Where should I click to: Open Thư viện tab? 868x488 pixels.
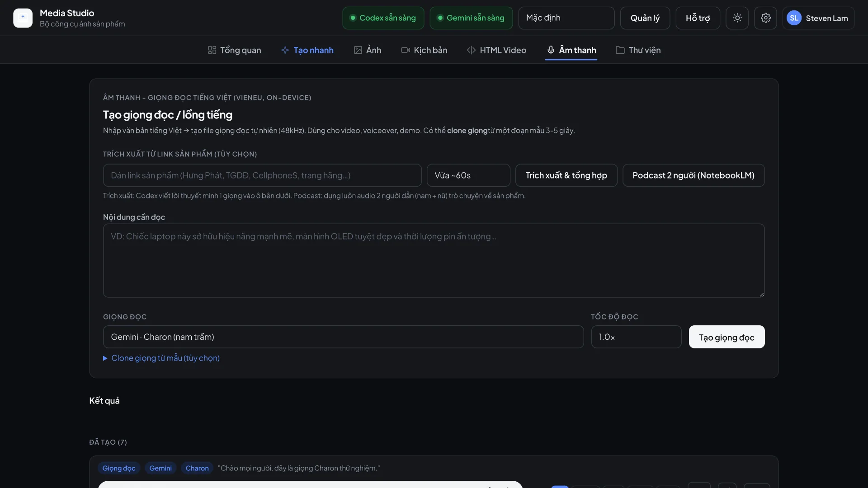click(x=638, y=50)
